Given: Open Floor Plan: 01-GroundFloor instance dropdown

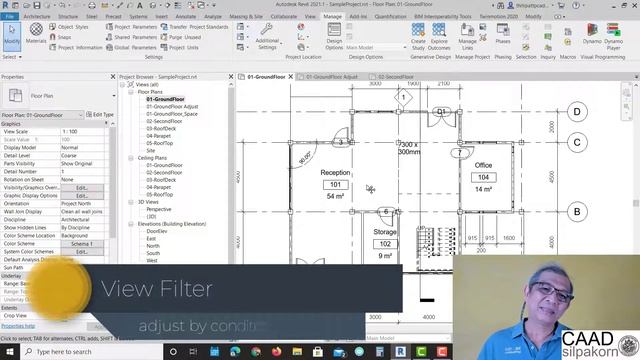Looking at the screenshot, I should (x=80, y=115).
